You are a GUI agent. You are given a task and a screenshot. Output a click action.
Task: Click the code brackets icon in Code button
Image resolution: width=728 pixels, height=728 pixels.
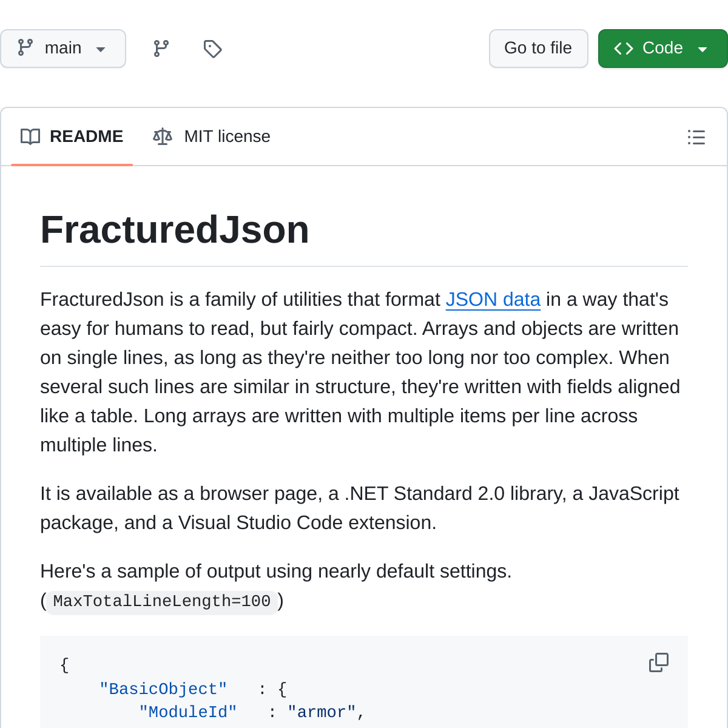[x=623, y=48]
